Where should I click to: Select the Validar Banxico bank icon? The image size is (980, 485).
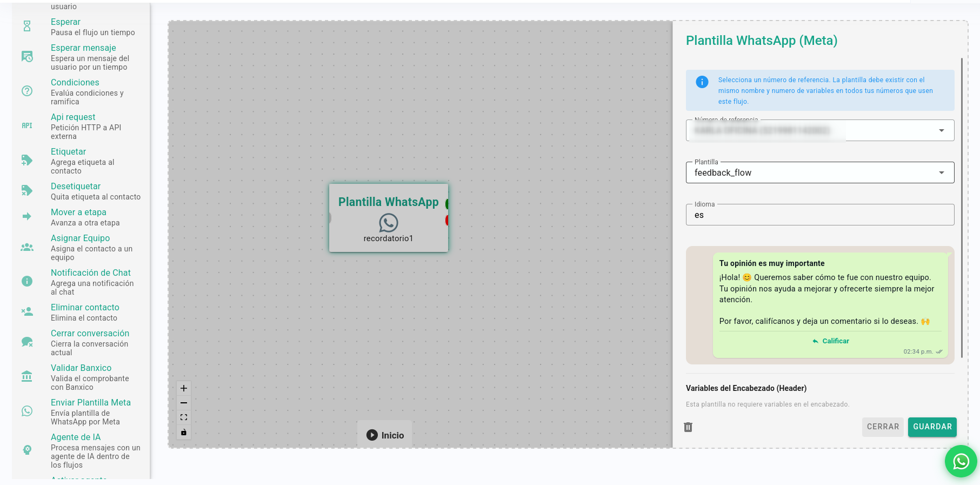(27, 376)
